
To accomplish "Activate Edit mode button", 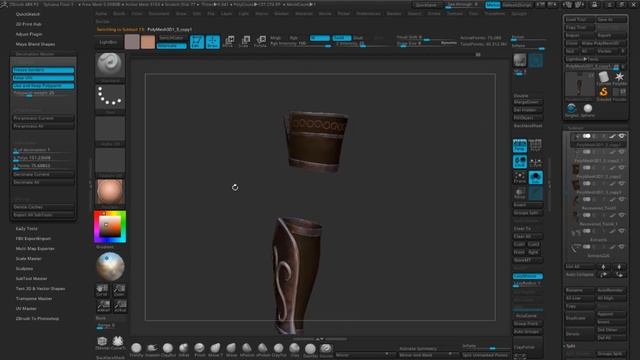I will [x=197, y=42].
